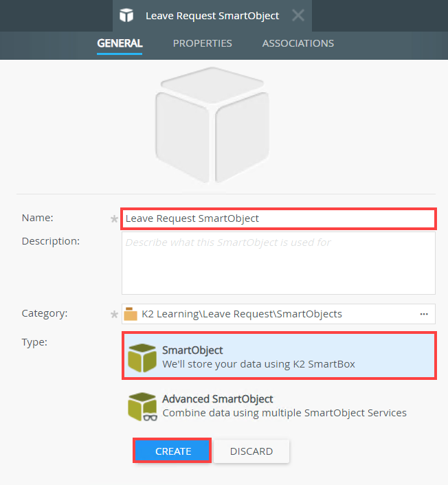Click the cube icon in the document tab

tap(126, 15)
